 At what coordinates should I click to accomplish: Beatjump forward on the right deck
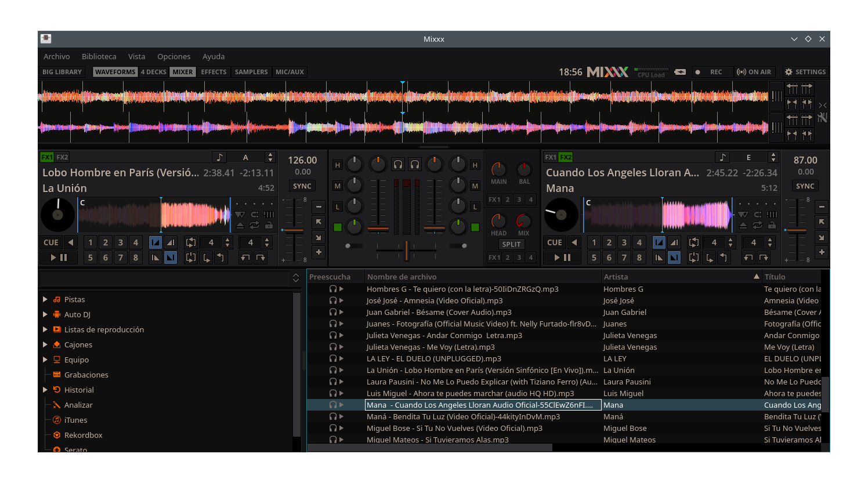[x=764, y=257]
